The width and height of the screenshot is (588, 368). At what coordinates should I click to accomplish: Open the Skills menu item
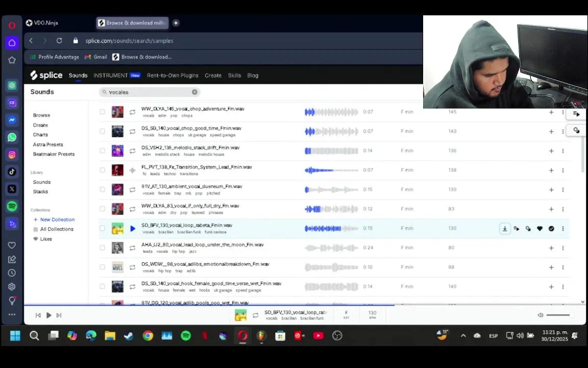click(x=234, y=76)
